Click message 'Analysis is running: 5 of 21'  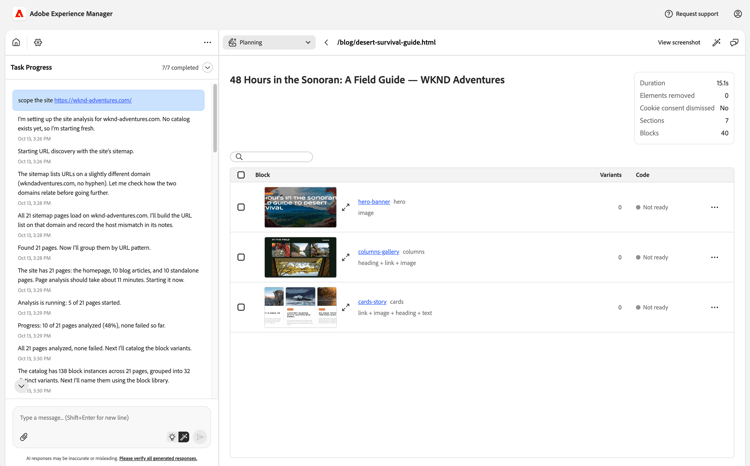pos(69,303)
